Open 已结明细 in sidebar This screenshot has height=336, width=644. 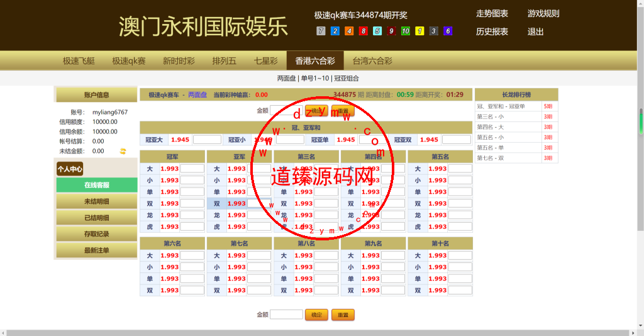click(x=97, y=218)
